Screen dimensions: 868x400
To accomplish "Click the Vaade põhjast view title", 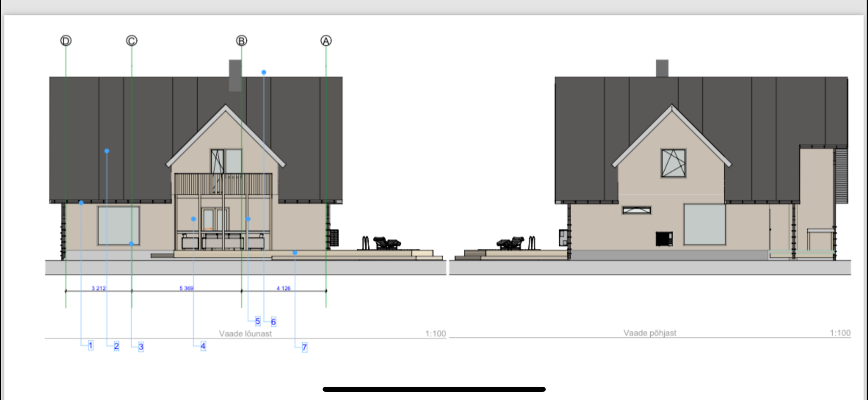I will click(650, 333).
